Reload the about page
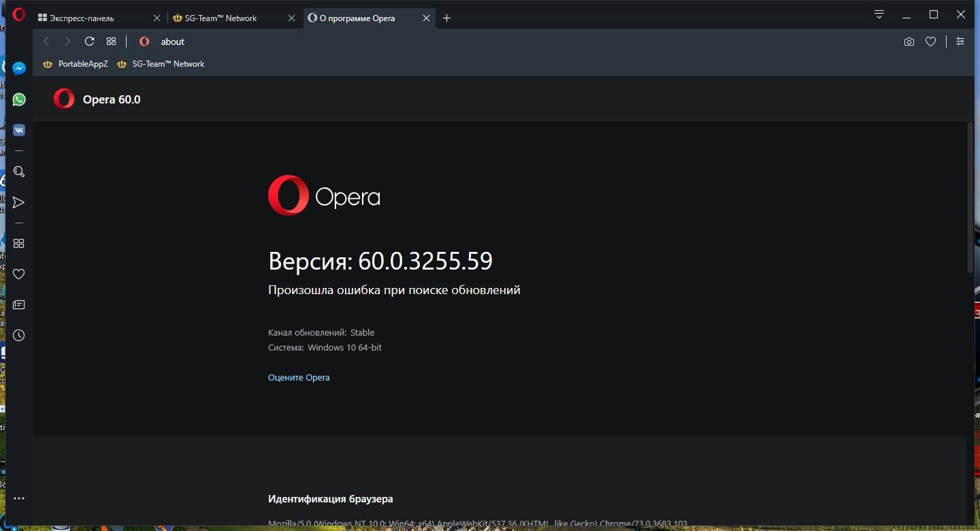The image size is (980, 531). pyautogui.click(x=89, y=42)
